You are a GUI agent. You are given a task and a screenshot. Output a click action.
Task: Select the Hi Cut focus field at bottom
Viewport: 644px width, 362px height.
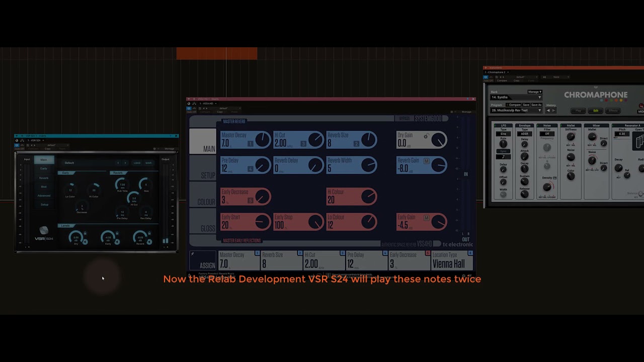325,260
